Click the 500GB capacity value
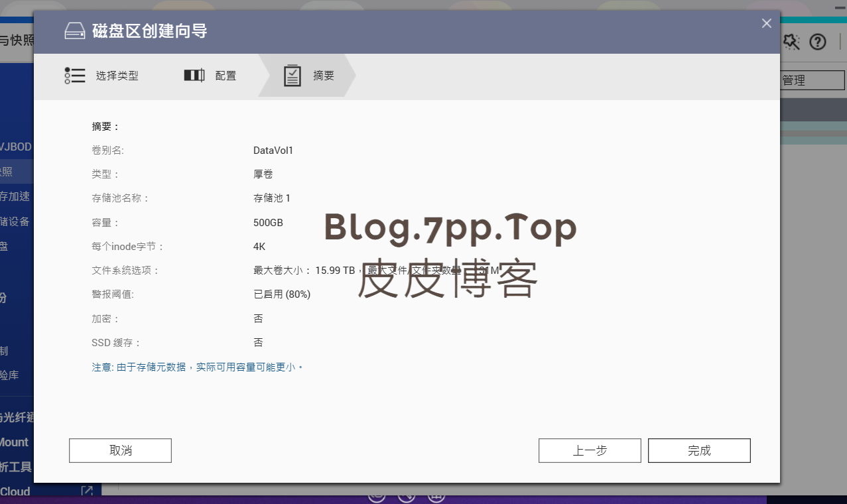 click(268, 223)
